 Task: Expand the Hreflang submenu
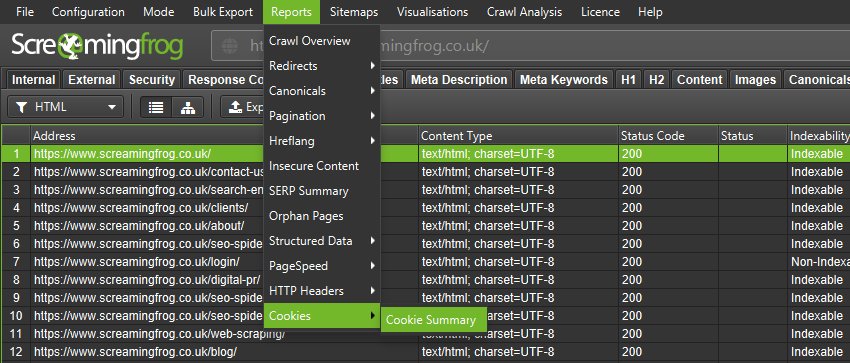click(x=321, y=140)
